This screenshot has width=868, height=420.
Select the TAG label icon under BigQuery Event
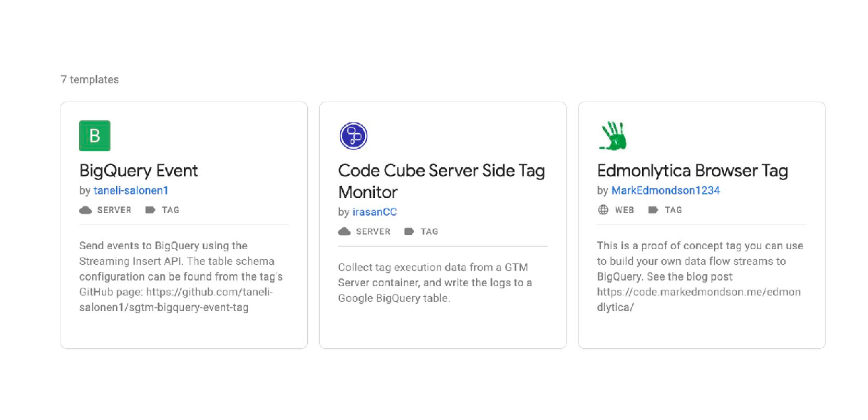click(x=150, y=209)
